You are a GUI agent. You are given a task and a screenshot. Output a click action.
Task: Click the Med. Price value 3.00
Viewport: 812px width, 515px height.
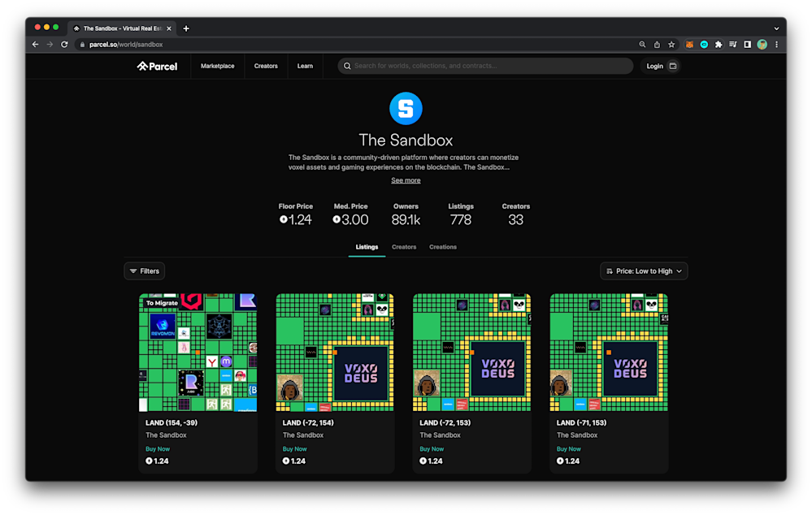tap(350, 220)
